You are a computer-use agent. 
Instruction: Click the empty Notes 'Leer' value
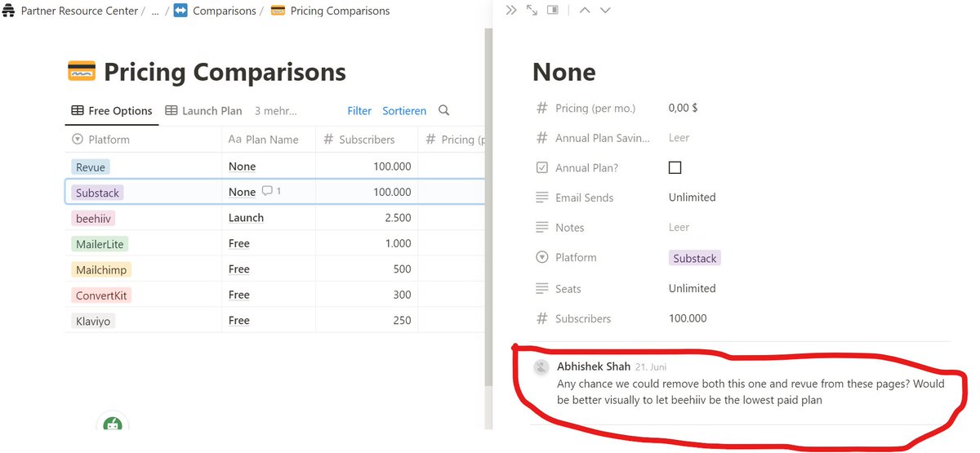pos(679,228)
